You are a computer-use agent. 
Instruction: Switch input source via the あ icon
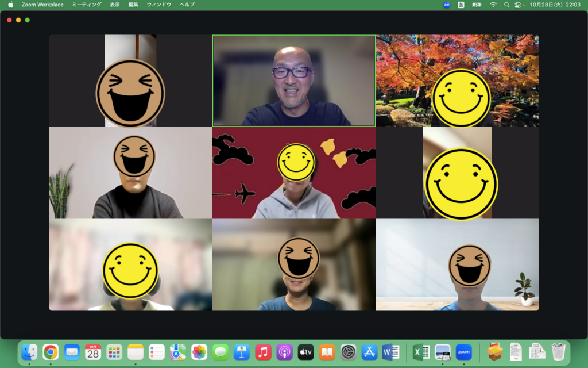tap(461, 5)
